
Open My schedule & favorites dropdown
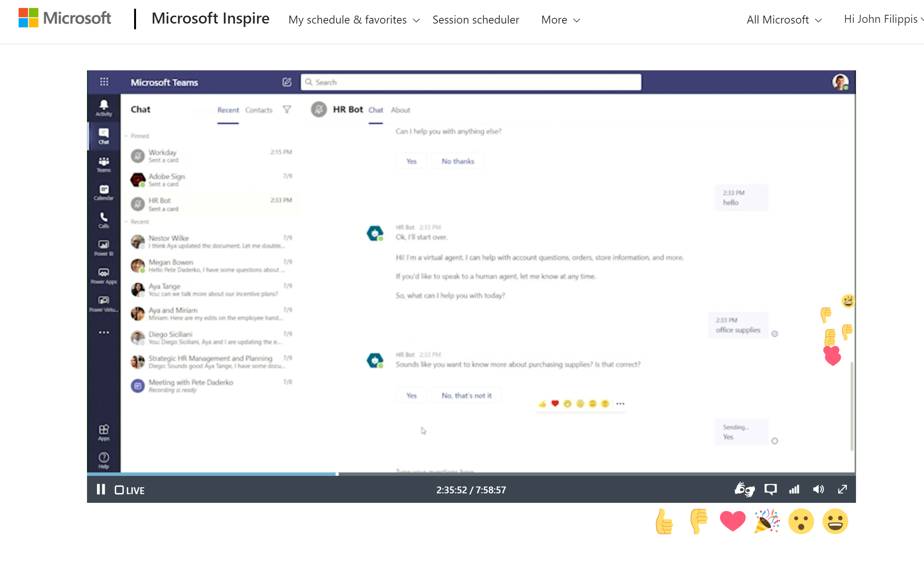pyautogui.click(x=354, y=20)
